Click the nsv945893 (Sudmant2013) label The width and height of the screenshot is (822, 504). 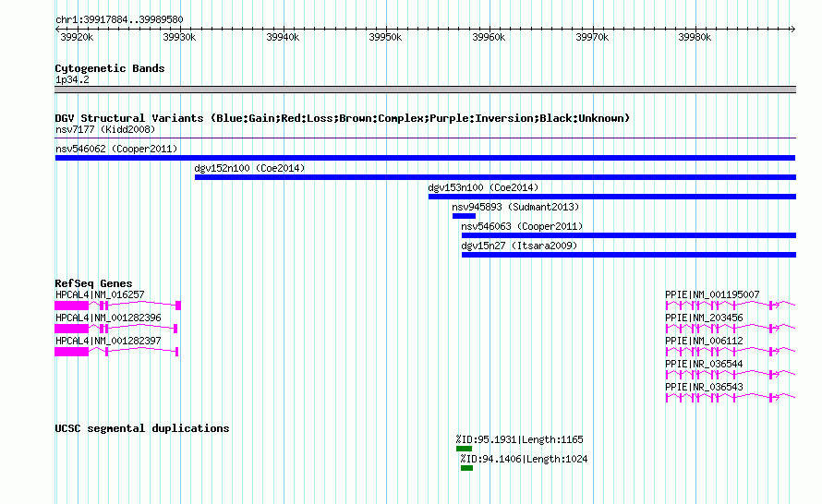point(516,207)
